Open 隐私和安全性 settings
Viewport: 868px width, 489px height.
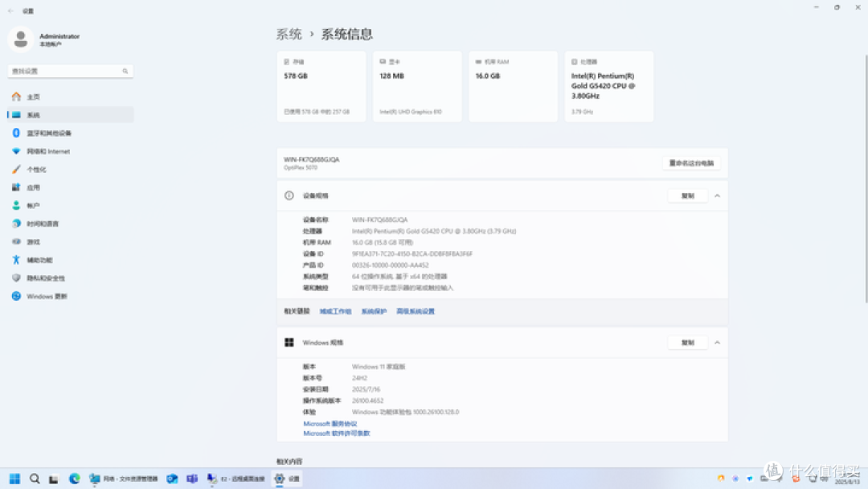[x=70, y=278]
